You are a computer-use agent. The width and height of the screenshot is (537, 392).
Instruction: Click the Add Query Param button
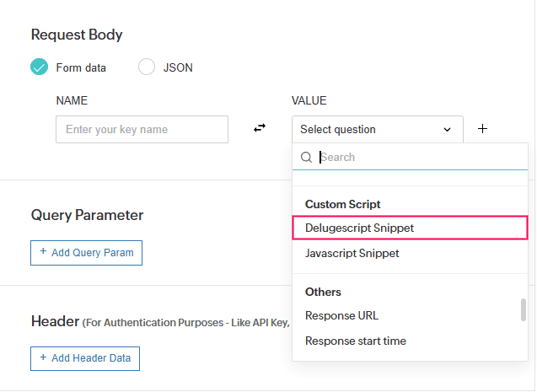point(86,253)
